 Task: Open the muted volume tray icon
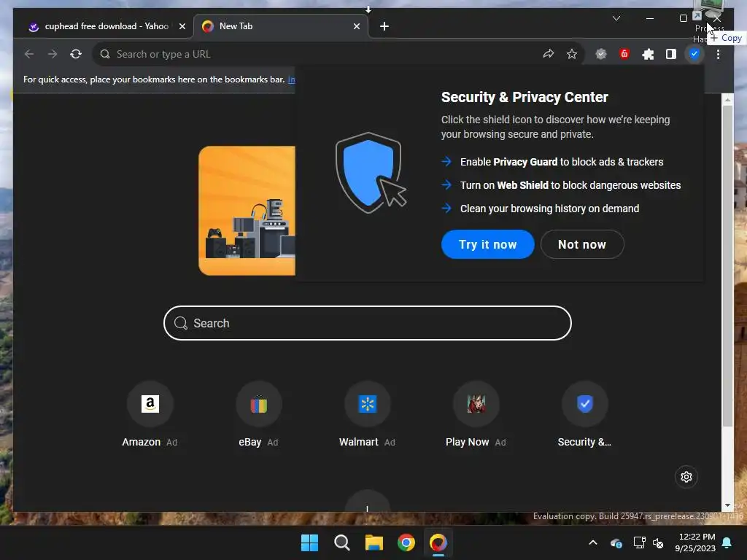click(x=658, y=542)
